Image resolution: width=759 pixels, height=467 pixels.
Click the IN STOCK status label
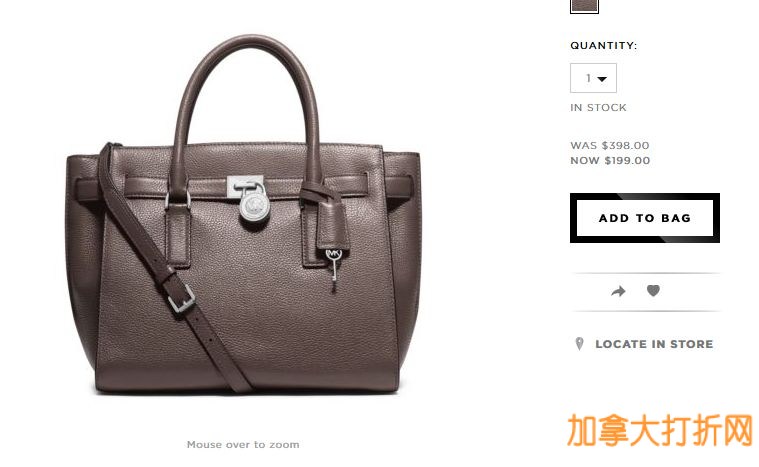598,107
